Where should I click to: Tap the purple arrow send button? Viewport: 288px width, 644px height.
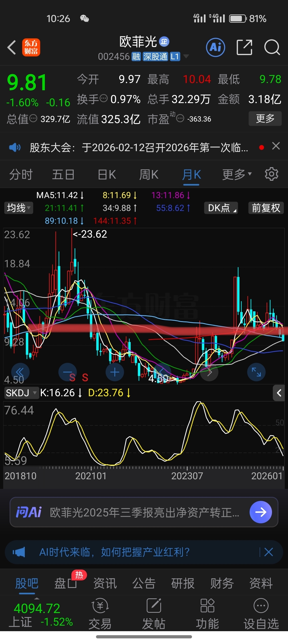point(261,512)
